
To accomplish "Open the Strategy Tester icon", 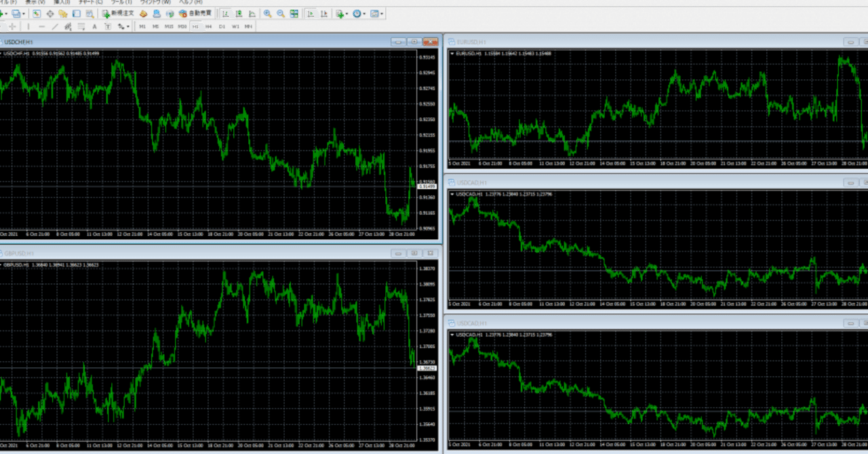I will click(x=90, y=14).
